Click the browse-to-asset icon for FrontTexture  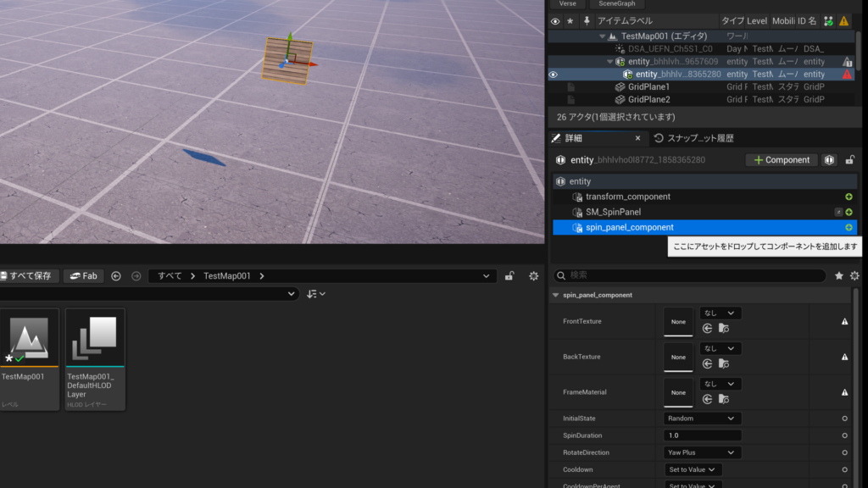point(723,328)
